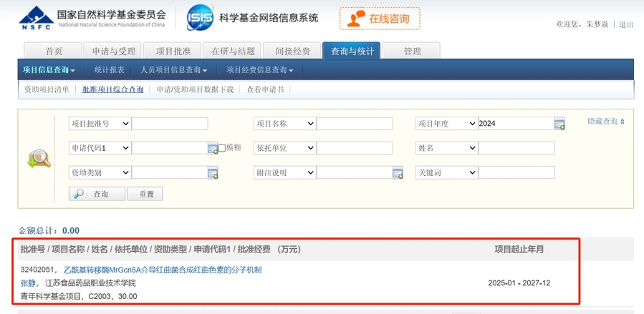Expand the 项目批准号 dropdown

(100, 124)
